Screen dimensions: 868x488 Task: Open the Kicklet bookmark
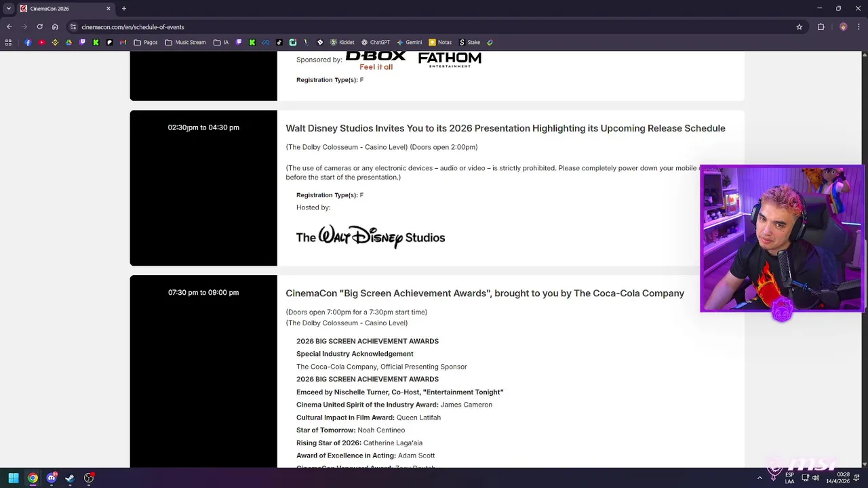click(341, 42)
